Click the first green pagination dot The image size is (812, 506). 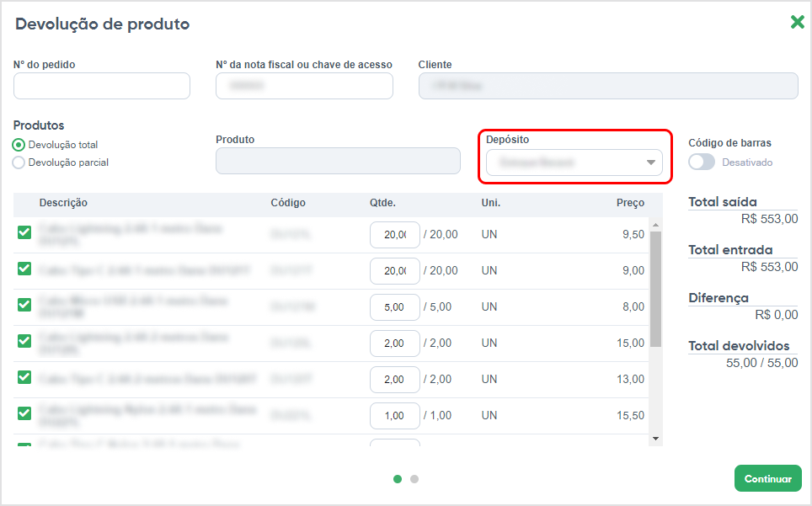pyautogui.click(x=398, y=479)
